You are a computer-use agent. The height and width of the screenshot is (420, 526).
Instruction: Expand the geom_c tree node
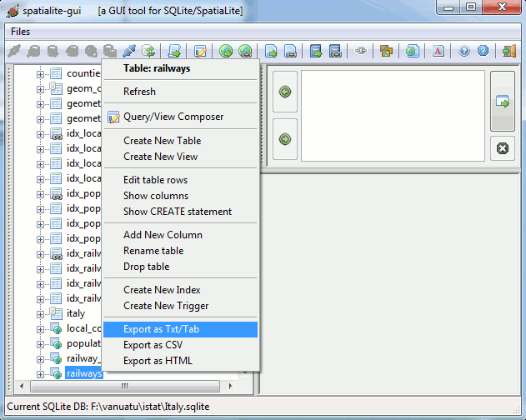tap(40, 89)
